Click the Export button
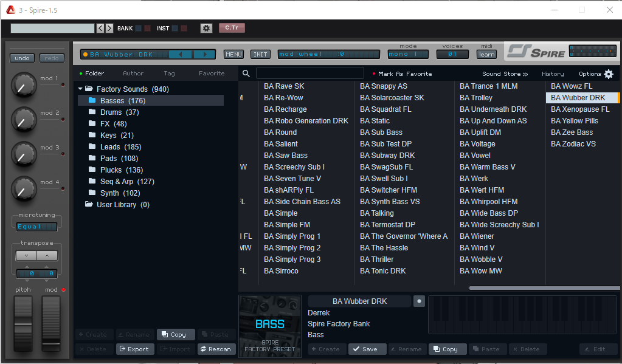Image resolution: width=622 pixels, height=364 pixels. click(135, 349)
